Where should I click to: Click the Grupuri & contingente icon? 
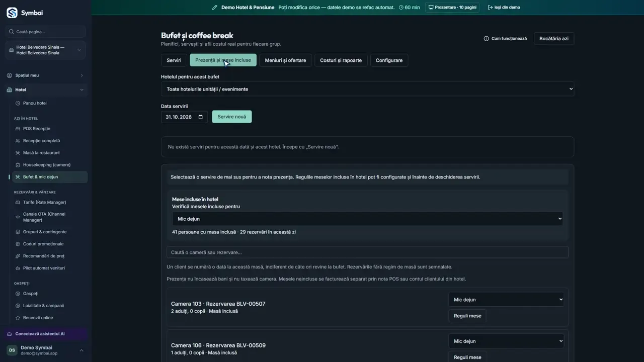point(18,232)
